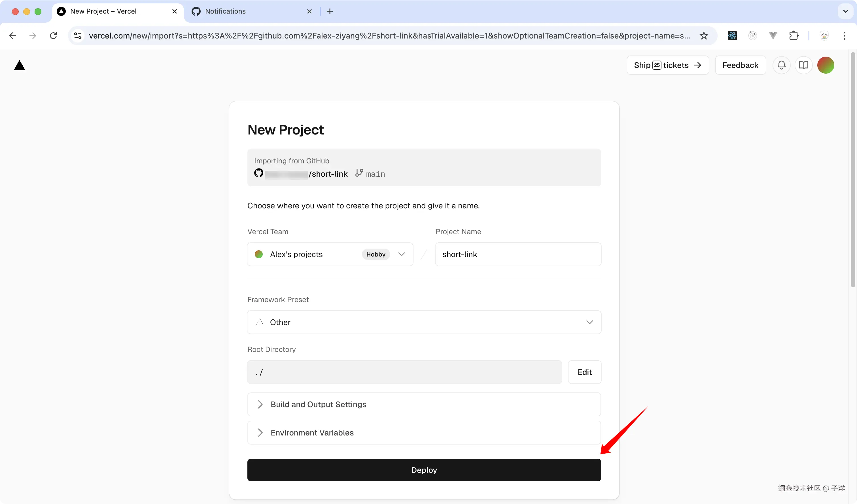Click the user avatar in header
The image size is (857, 504).
click(x=826, y=65)
